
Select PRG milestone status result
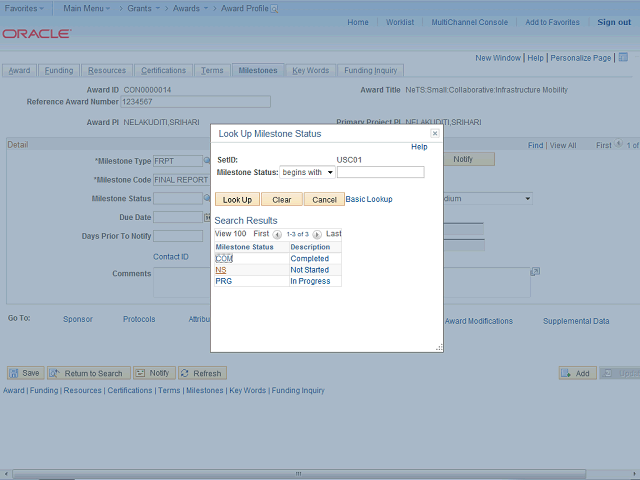pos(224,281)
